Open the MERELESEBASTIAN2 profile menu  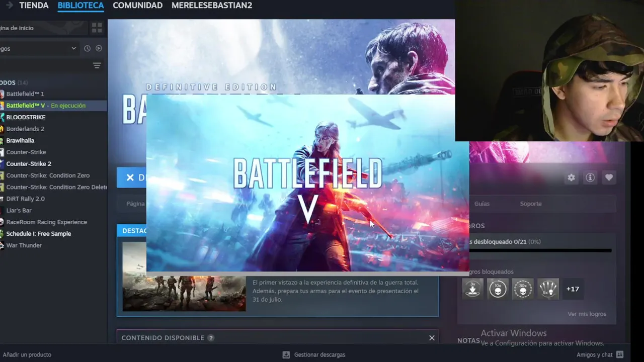[212, 6]
